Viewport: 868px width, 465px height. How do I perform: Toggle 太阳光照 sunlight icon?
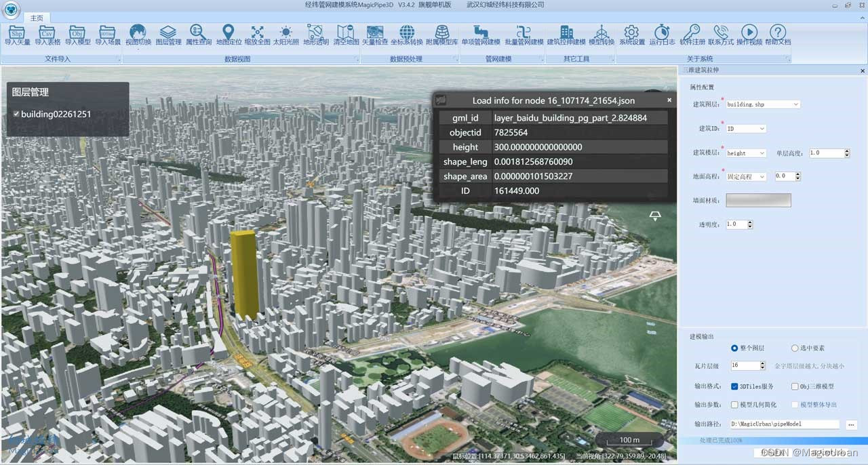tap(286, 32)
